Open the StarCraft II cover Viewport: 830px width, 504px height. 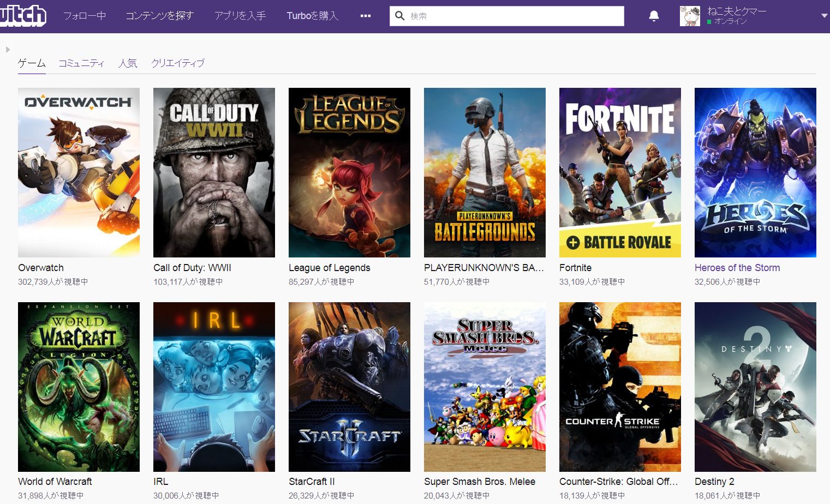pos(349,387)
